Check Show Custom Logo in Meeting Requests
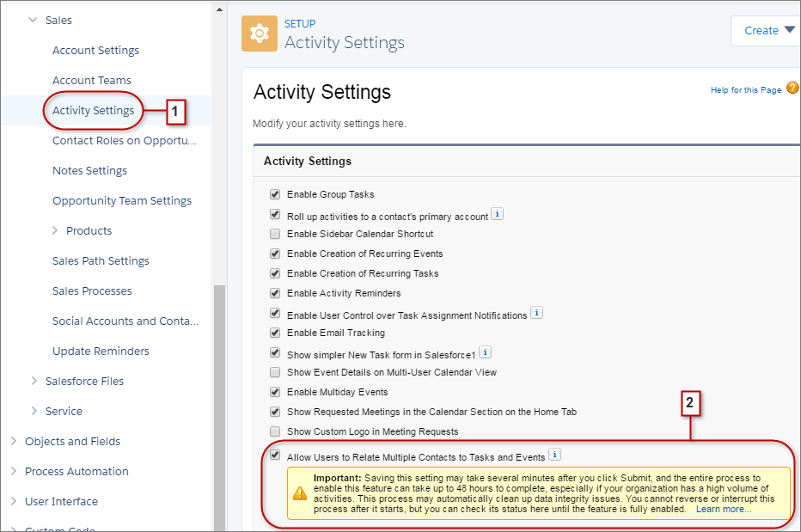The width and height of the screenshot is (801, 532). 275,431
